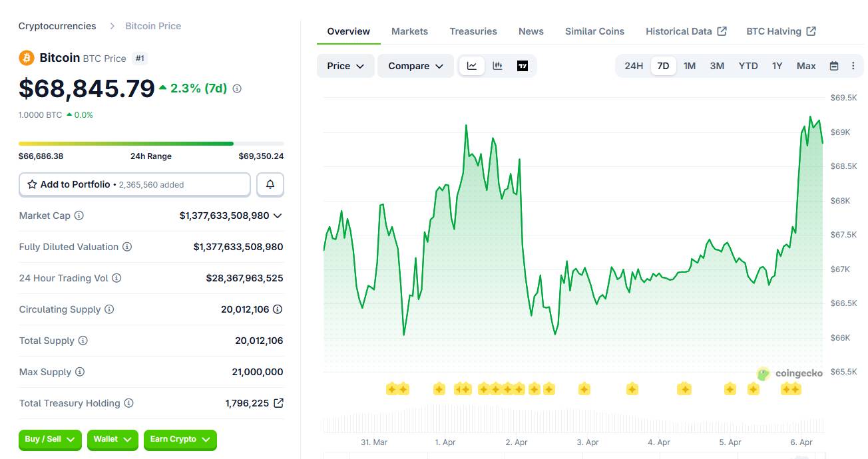The height and width of the screenshot is (459, 868).
Task: Open the News tab
Action: coord(531,31)
